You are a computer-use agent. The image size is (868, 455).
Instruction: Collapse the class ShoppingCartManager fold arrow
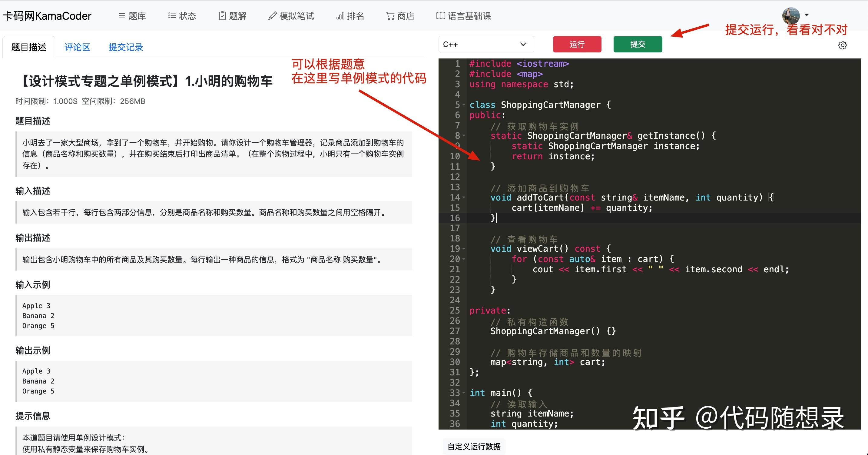point(464,105)
